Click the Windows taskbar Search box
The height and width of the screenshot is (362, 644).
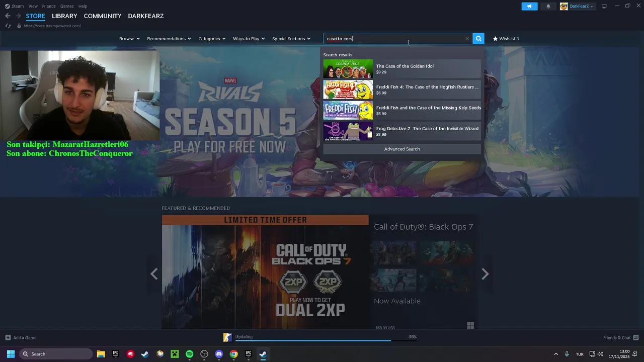click(x=56, y=354)
